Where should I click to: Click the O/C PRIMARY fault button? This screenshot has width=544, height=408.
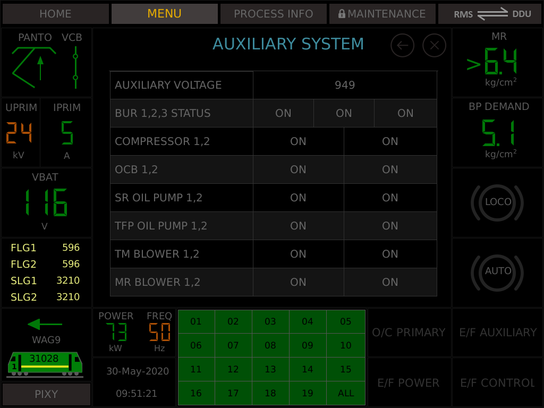409,332
